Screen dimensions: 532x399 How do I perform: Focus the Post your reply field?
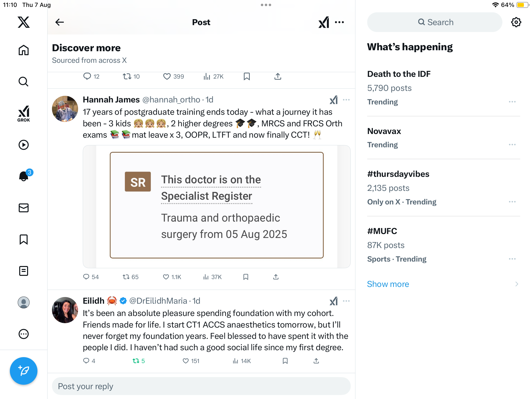[201, 386]
